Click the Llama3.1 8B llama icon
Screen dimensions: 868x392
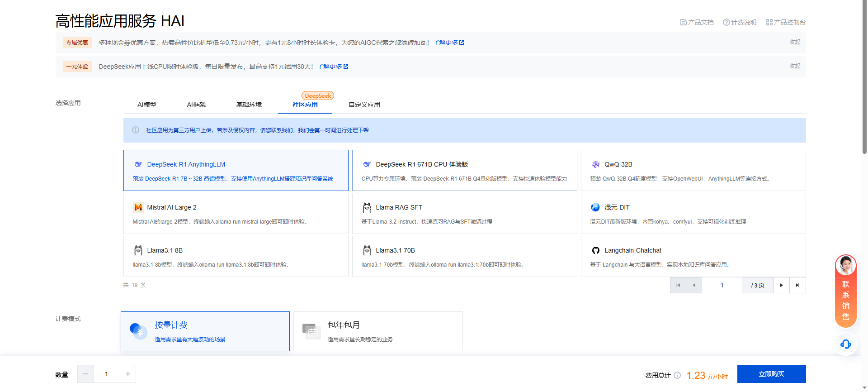pos(138,250)
